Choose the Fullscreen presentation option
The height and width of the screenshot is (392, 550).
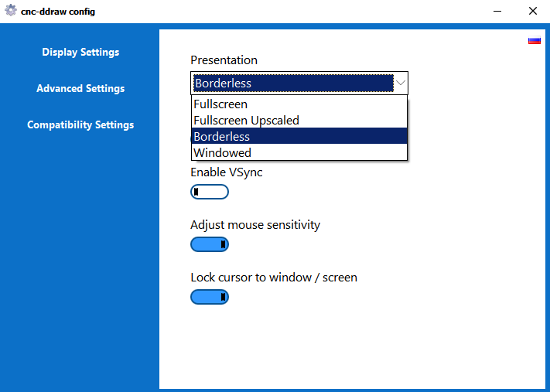[x=220, y=104]
